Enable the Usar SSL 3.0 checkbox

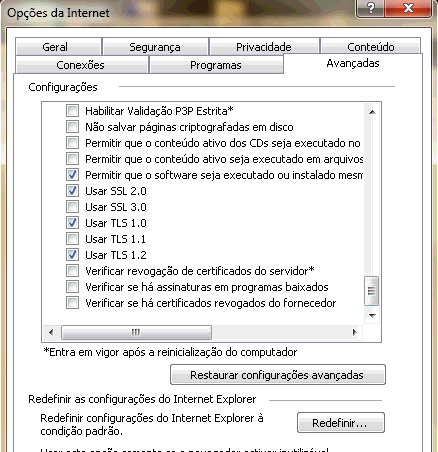(x=72, y=207)
